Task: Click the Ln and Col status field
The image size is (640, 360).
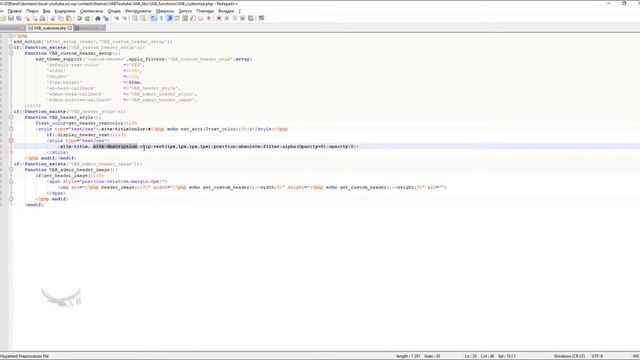Action: [x=490, y=356]
